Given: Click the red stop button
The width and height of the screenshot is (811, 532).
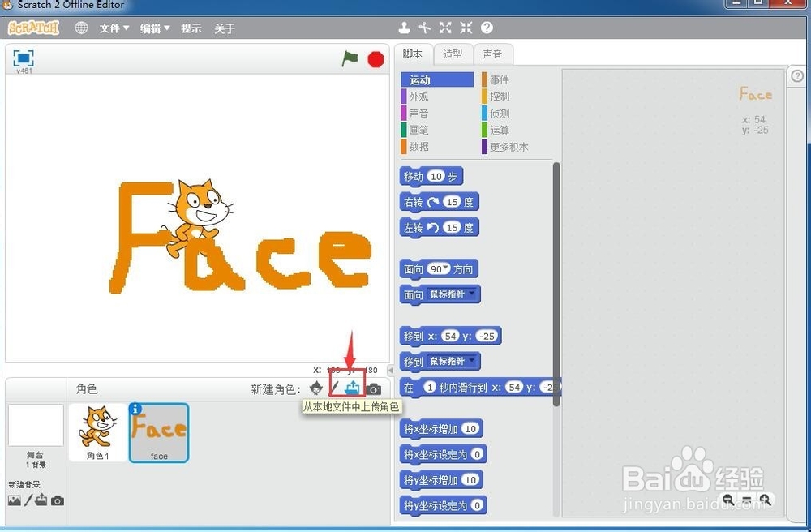Looking at the screenshot, I should (376, 59).
